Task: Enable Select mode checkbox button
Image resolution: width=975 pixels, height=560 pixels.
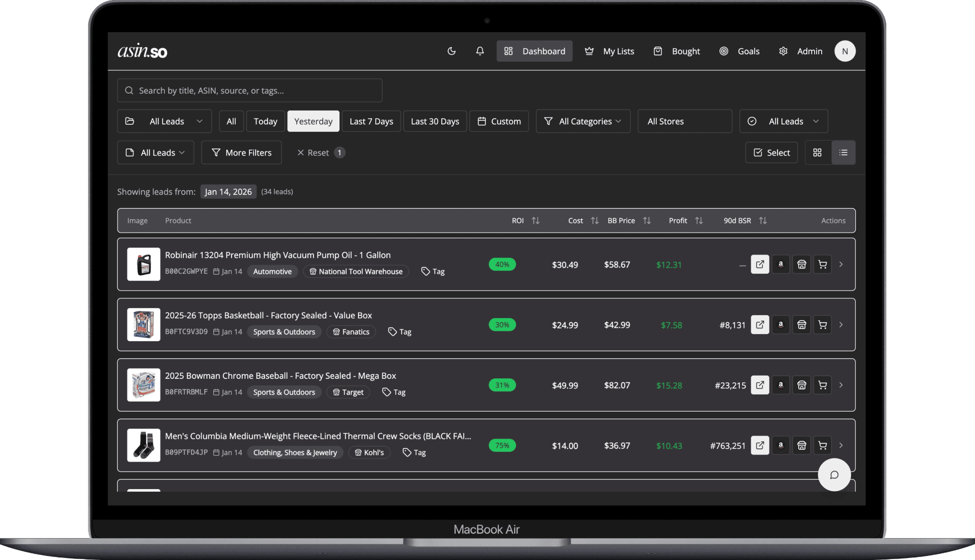Action: click(771, 152)
